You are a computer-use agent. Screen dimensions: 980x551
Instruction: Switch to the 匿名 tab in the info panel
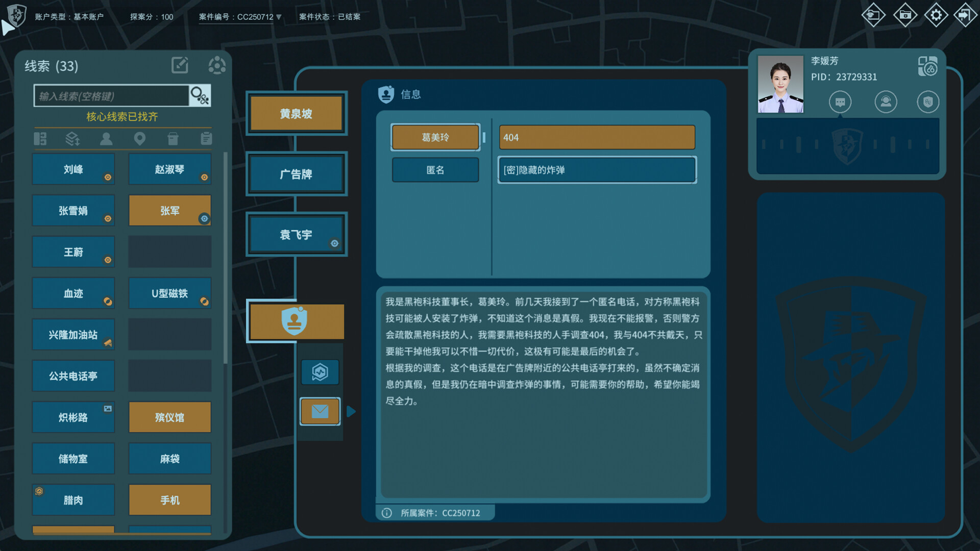pyautogui.click(x=435, y=170)
